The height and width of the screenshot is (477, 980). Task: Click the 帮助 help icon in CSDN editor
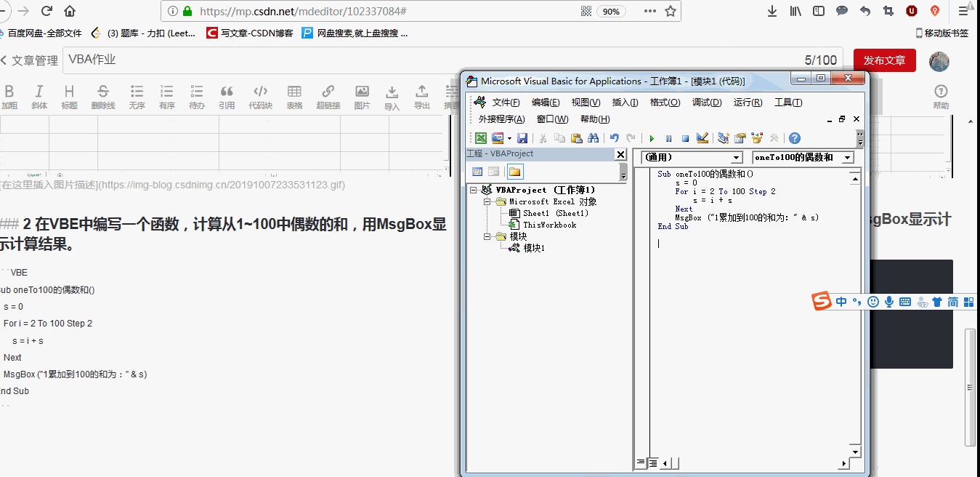pos(941,97)
